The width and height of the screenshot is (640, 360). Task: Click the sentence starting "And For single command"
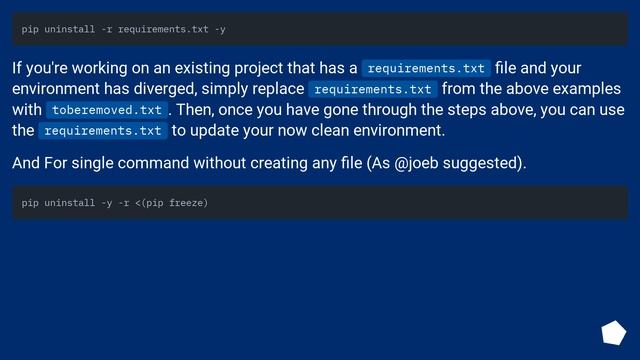point(269,163)
